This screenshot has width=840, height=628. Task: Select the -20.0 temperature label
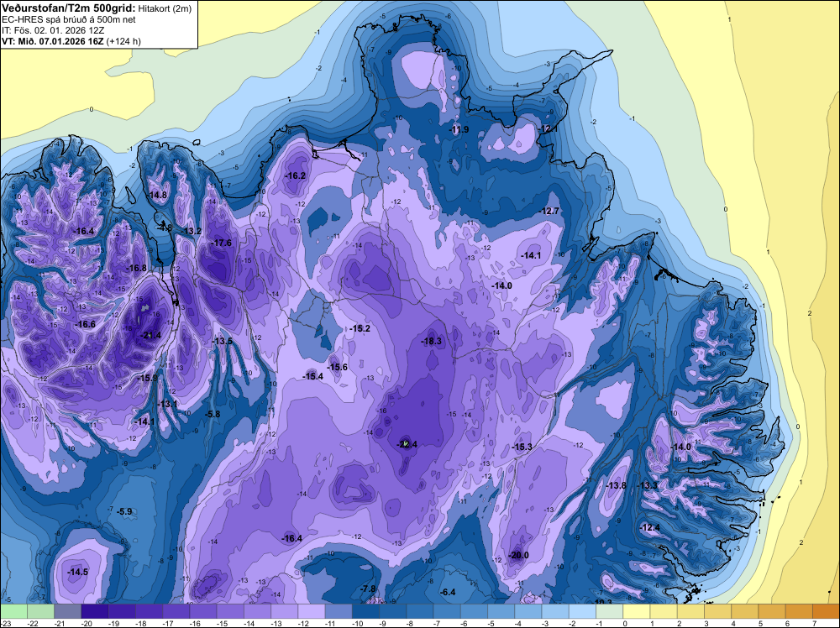pos(518,555)
